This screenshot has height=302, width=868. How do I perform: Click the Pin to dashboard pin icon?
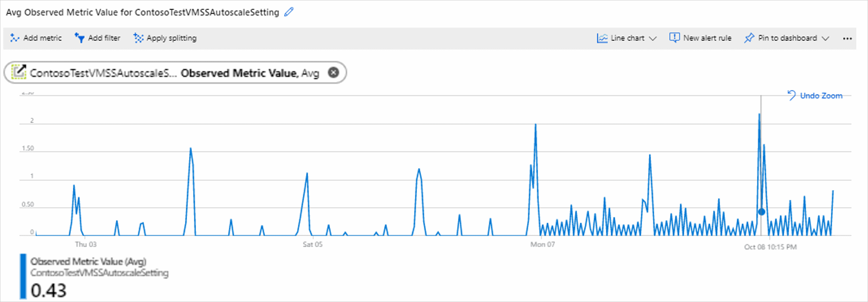point(749,38)
